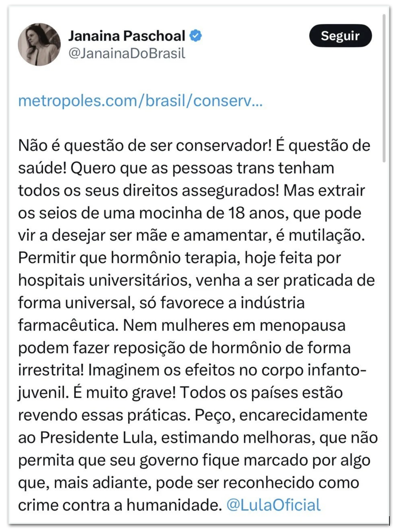
Task: Open the metropoles.com article link
Action: [140, 101]
